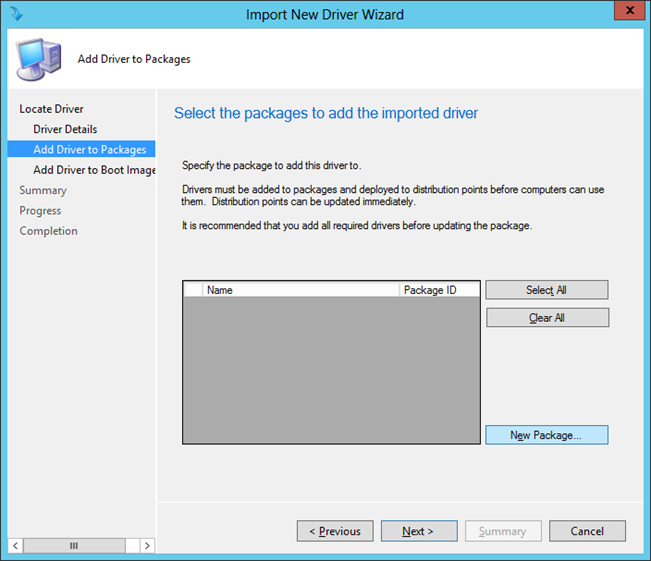This screenshot has height=561, width=651.
Task: Select Add Driver to Packages in the sidebar
Action: click(89, 149)
